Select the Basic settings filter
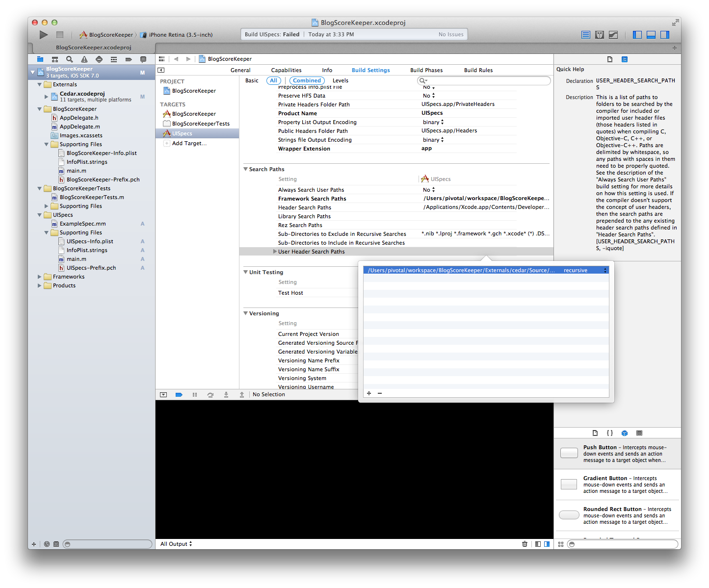709x588 pixels. click(252, 80)
